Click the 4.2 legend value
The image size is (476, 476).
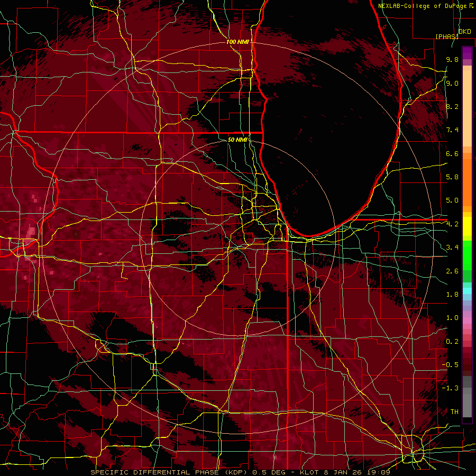click(452, 224)
